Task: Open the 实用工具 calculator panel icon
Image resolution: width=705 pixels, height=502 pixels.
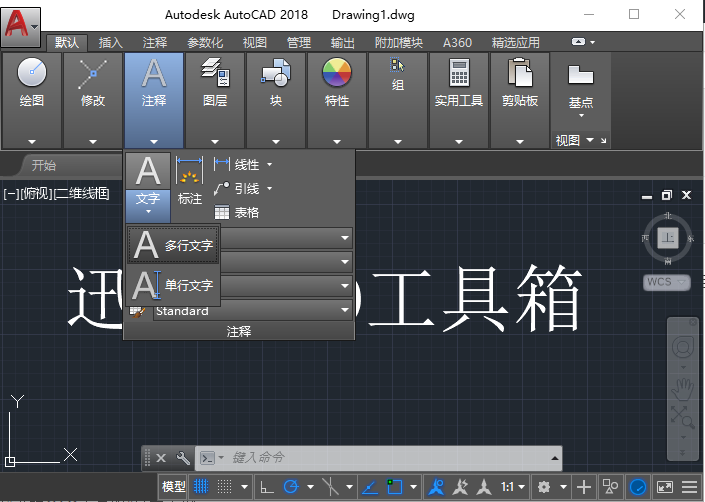Action: coord(459,72)
